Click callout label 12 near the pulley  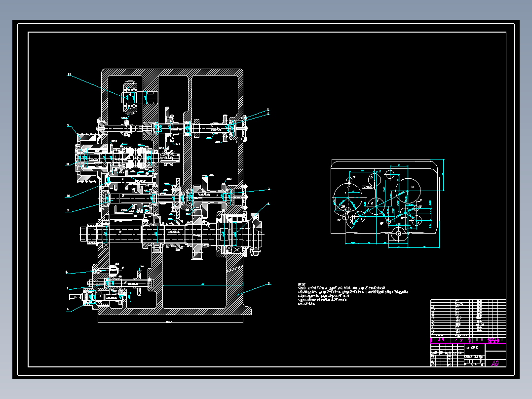pos(68,125)
